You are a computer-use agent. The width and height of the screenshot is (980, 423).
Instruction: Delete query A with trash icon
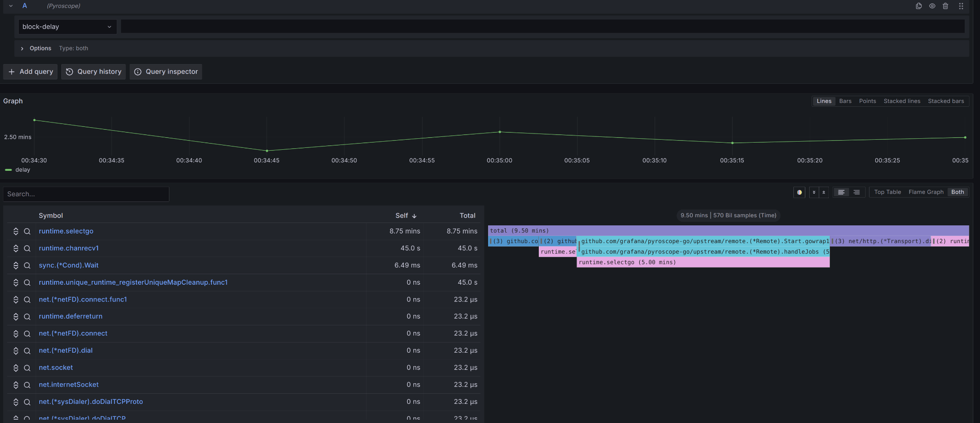tap(946, 6)
